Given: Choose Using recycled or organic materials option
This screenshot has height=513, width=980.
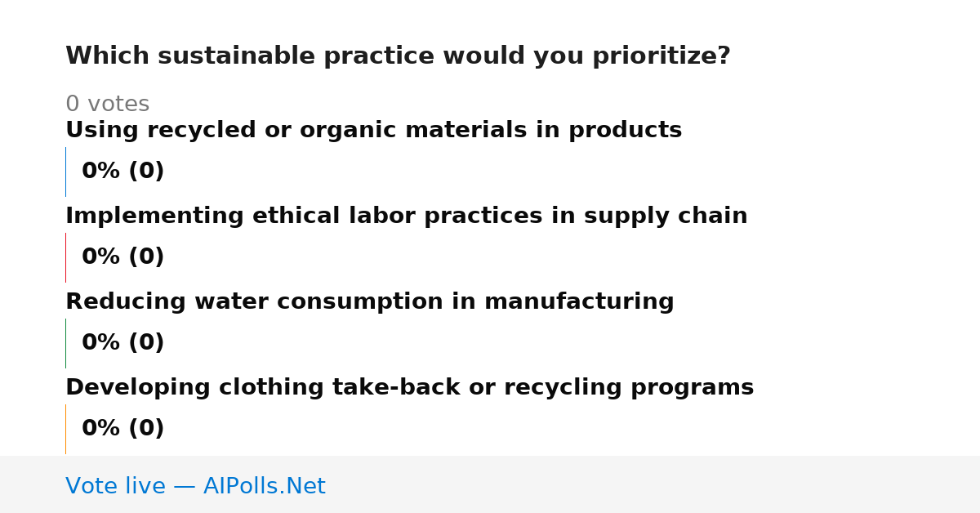Looking at the screenshot, I should point(373,131).
